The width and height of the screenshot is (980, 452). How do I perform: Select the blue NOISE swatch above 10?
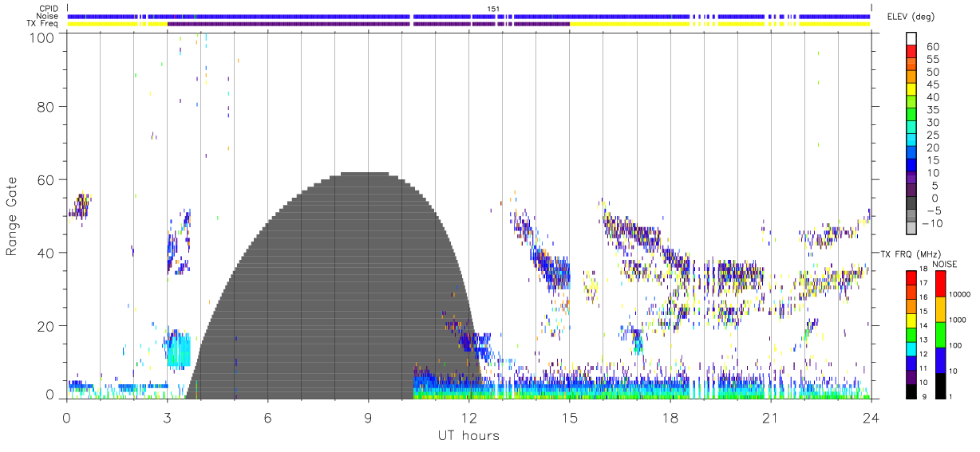pos(940,360)
